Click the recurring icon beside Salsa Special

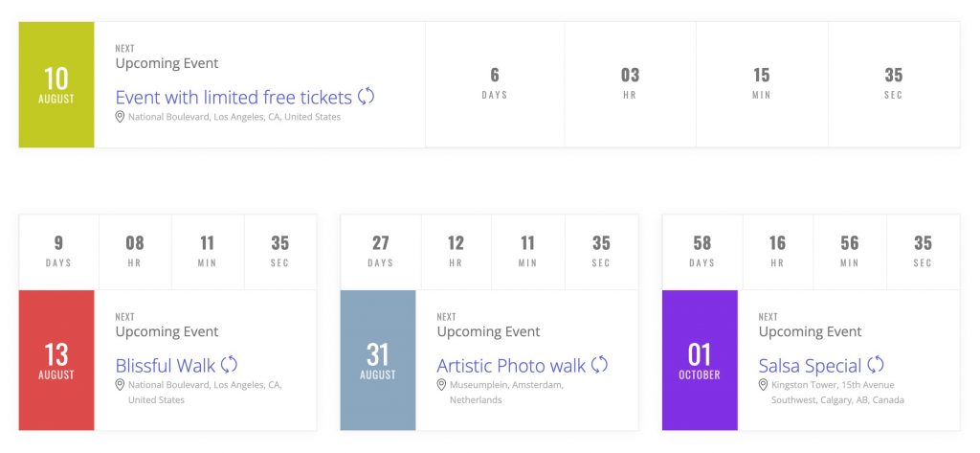click(876, 364)
